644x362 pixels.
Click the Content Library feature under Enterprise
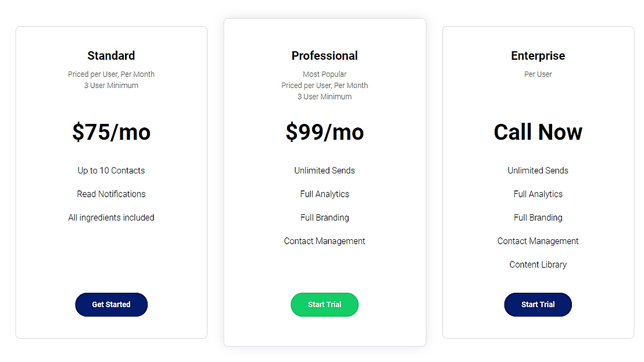point(538,264)
